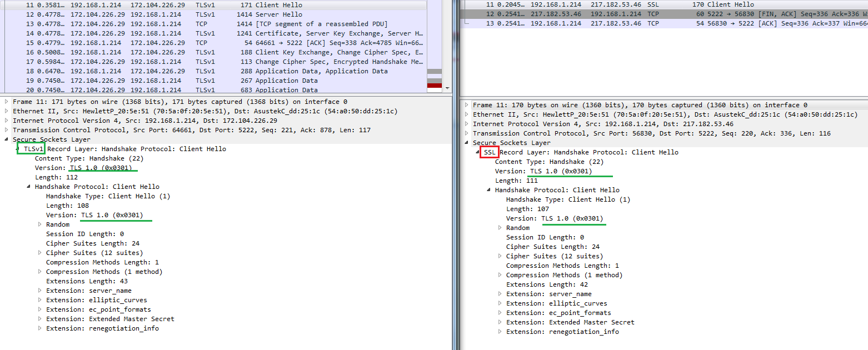
Task: Expand Extension: Extended Master Secret in left window
Action: 40,319
